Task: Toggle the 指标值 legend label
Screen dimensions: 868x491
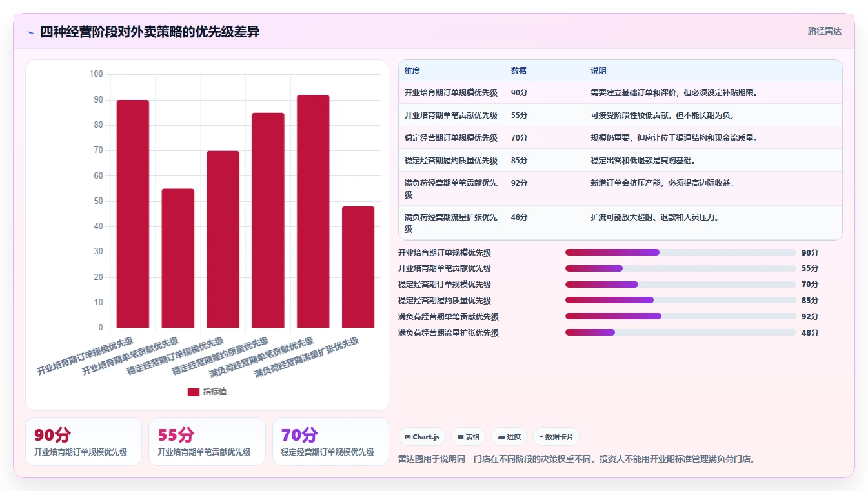Action: point(215,392)
